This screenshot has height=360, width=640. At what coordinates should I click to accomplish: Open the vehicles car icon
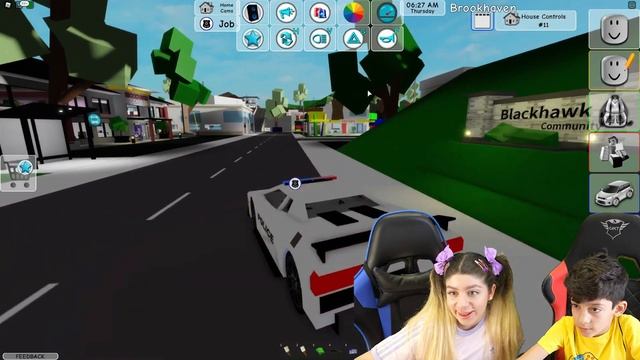coord(614,193)
